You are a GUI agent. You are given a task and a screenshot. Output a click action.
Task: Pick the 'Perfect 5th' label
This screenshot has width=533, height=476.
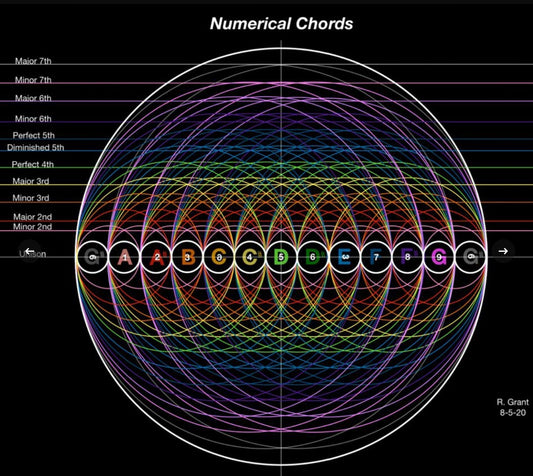34,135
